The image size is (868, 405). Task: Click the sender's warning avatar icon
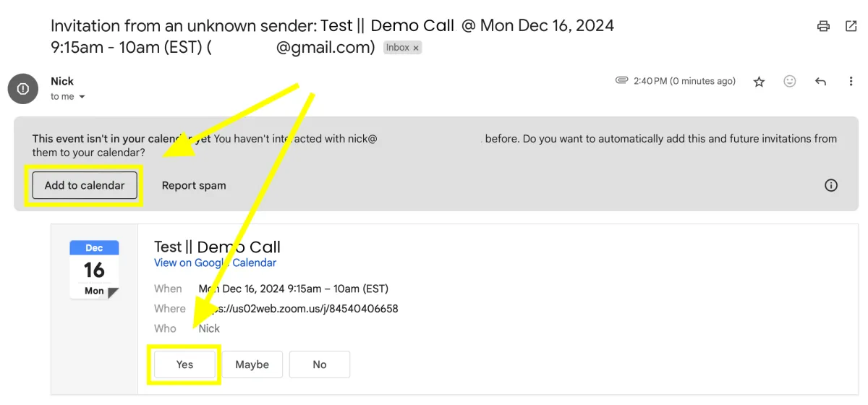point(23,88)
